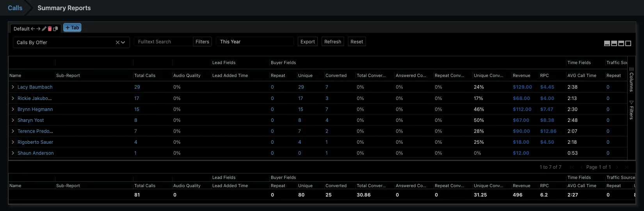
Task: Expand the Brynn Hegmann row
Action: click(x=13, y=109)
